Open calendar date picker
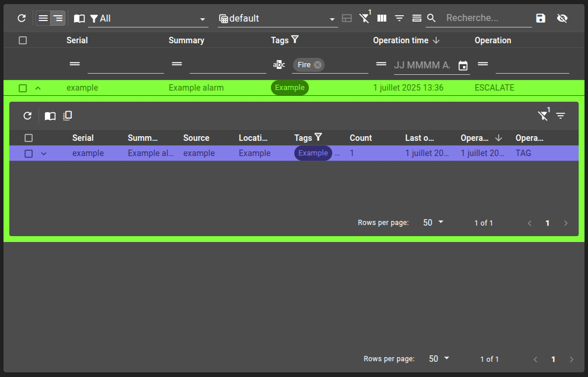Screen dimensions: 588x377 463,65
